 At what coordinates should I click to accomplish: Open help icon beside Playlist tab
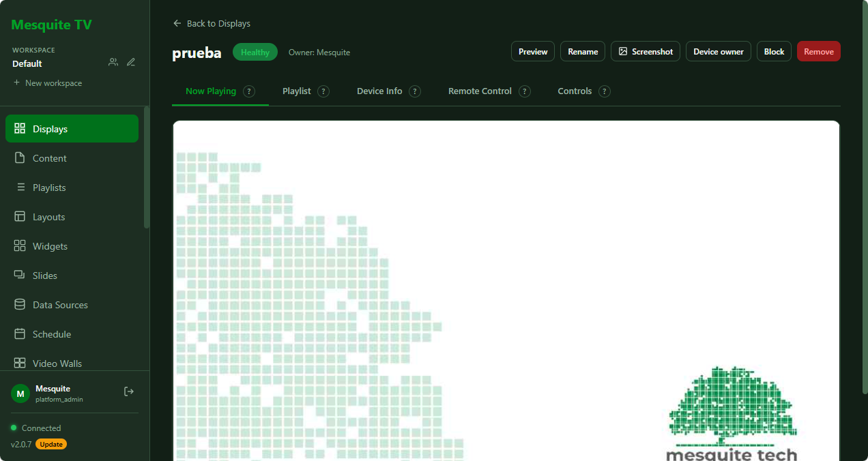(323, 91)
